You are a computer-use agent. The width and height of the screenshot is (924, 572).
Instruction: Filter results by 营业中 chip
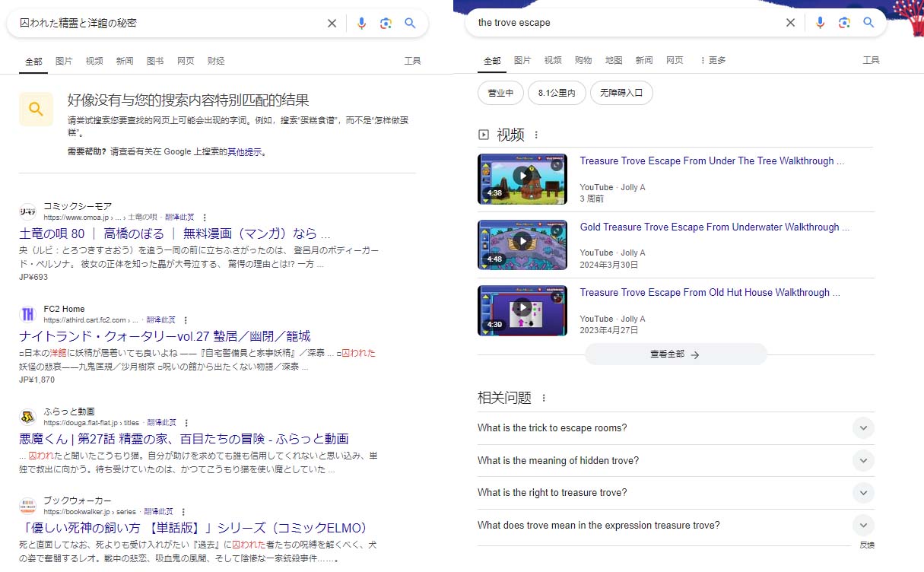click(500, 92)
